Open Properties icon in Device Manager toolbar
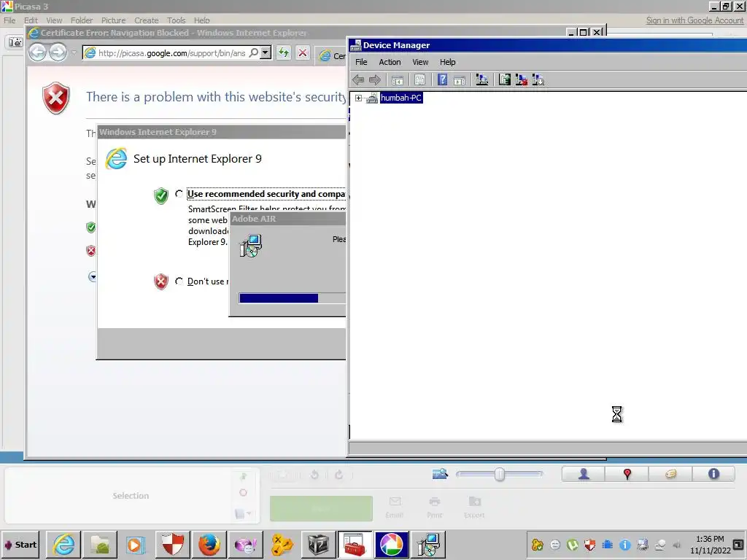Screen dimensions: 747x560 coord(419,80)
